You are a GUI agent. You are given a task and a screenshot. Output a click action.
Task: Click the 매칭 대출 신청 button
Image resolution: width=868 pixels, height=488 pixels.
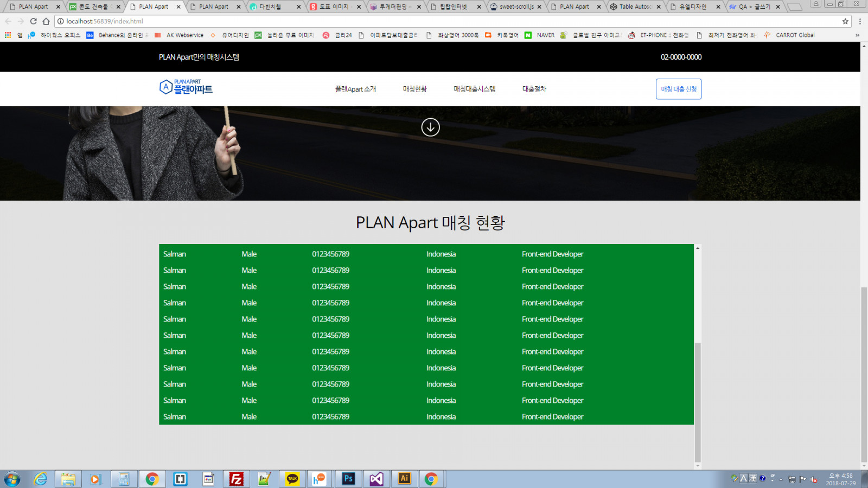point(678,89)
